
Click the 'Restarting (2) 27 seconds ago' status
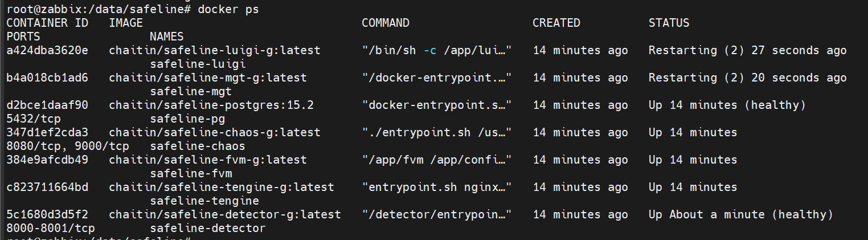point(747,50)
